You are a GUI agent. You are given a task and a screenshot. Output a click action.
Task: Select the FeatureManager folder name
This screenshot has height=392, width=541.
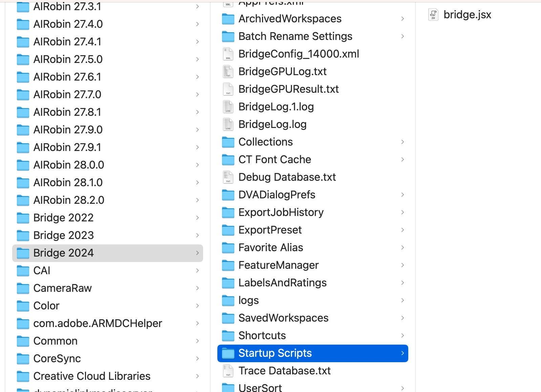tap(279, 265)
